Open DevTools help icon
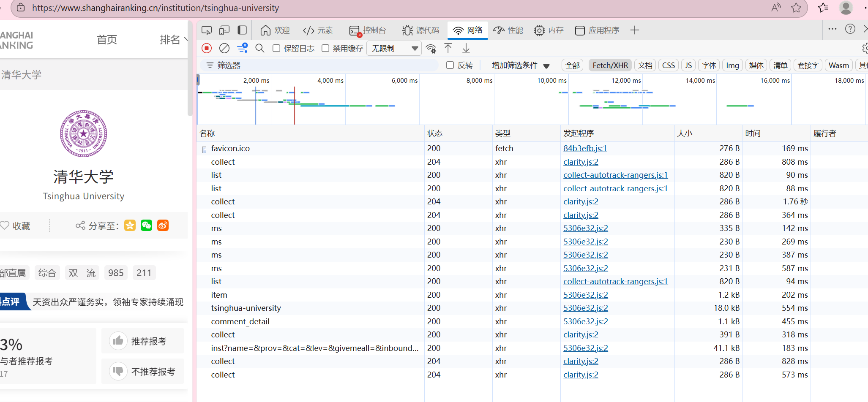This screenshot has width=868, height=402. 850,29
